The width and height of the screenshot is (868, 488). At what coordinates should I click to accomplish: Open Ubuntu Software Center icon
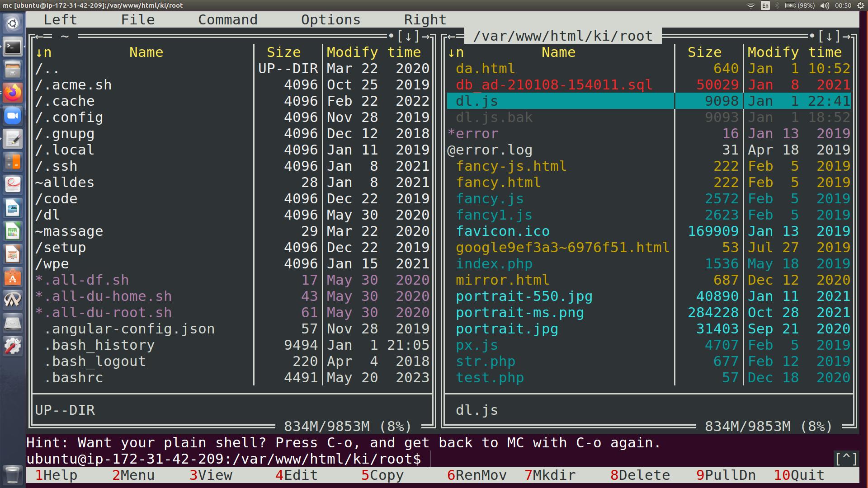(13, 277)
